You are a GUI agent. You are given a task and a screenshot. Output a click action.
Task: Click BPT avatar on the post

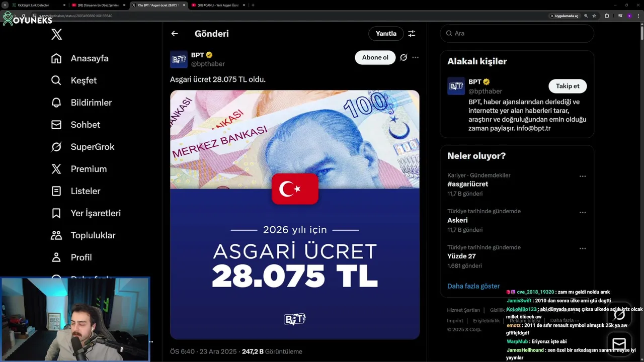pyautogui.click(x=179, y=59)
